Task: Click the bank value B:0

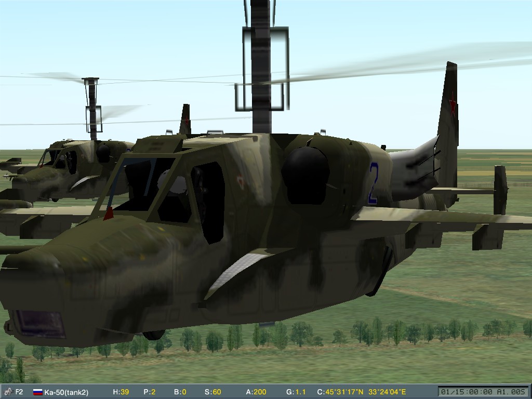Action: (x=180, y=392)
